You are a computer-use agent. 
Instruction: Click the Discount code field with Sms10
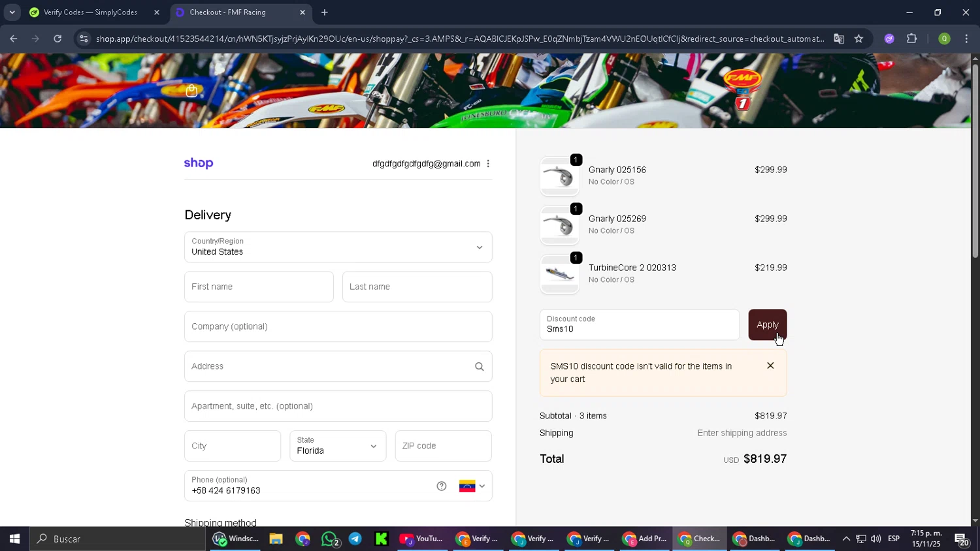point(640,325)
